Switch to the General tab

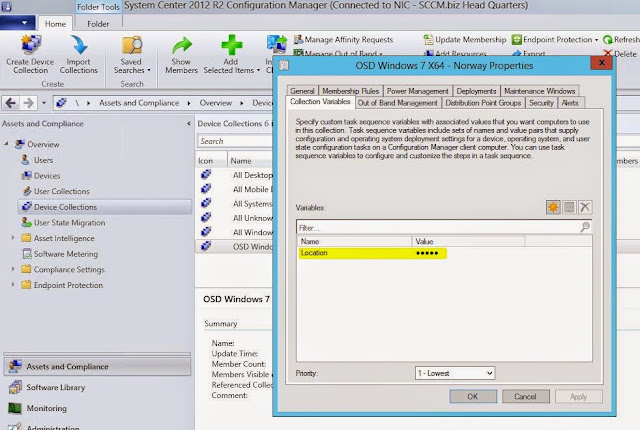[302, 91]
